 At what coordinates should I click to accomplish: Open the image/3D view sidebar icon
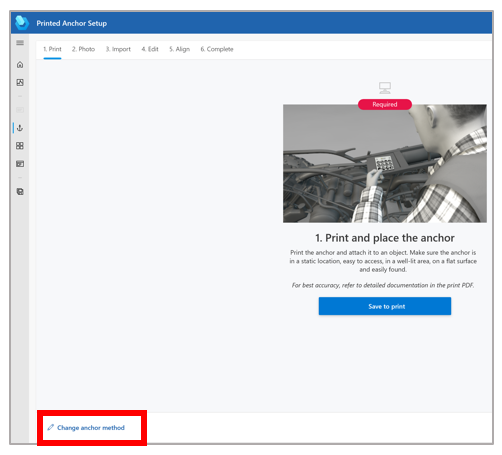point(20,82)
